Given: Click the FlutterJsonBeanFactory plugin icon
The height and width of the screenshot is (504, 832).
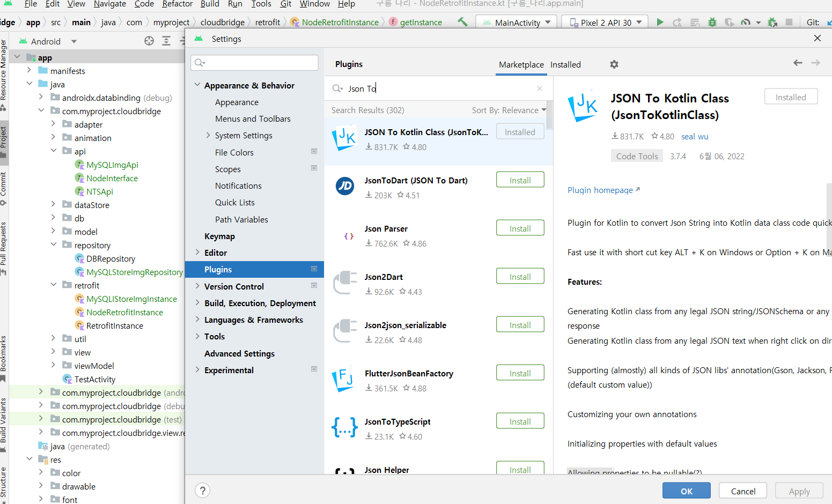Looking at the screenshot, I should click(x=344, y=380).
